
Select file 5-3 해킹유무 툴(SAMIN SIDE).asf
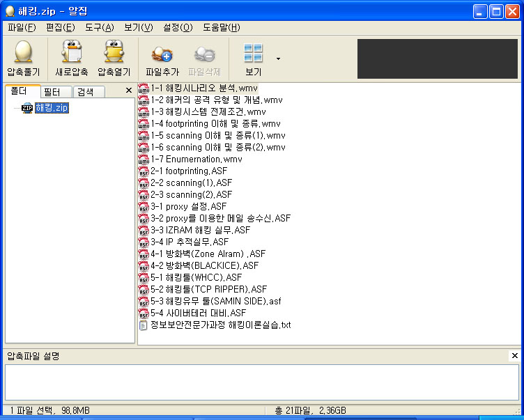216,302
